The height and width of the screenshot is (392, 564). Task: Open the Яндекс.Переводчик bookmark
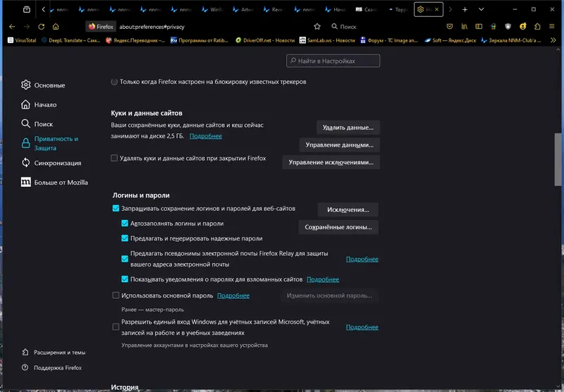(135, 40)
